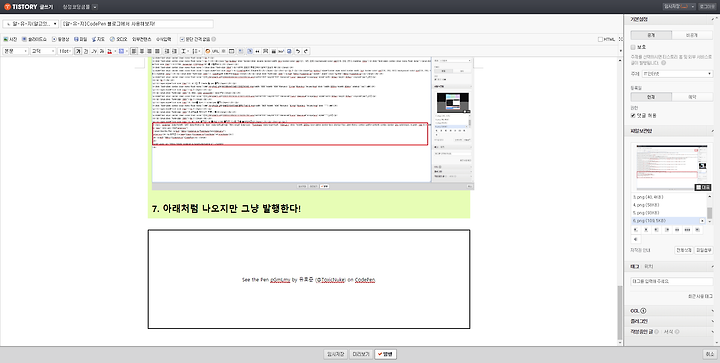Open the 외부컨텐츠 external contents tool
The width and height of the screenshot is (720, 363).
pos(141,39)
